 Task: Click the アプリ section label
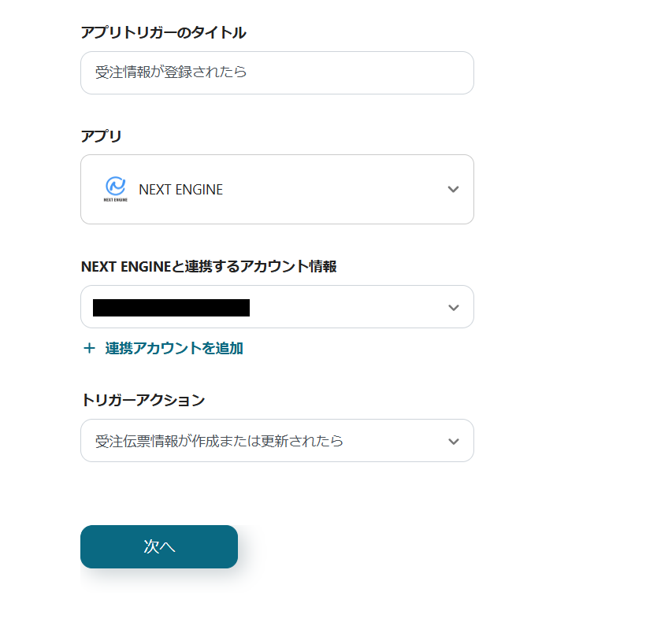tap(101, 136)
